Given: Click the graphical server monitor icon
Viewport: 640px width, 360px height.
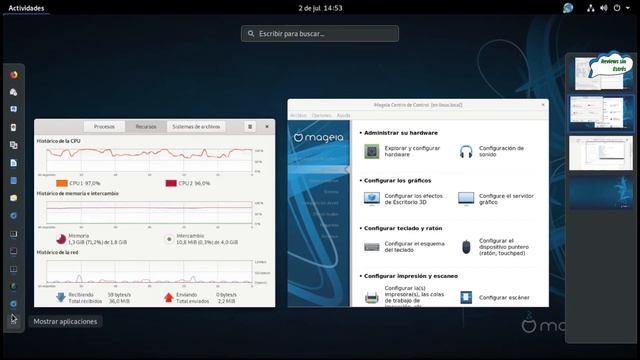Looking at the screenshot, I should 466,199.
